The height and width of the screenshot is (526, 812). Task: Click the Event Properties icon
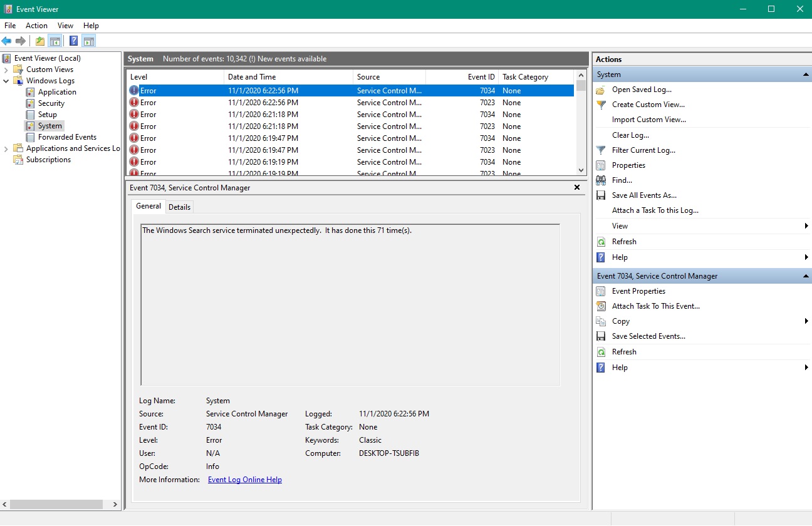[601, 291]
